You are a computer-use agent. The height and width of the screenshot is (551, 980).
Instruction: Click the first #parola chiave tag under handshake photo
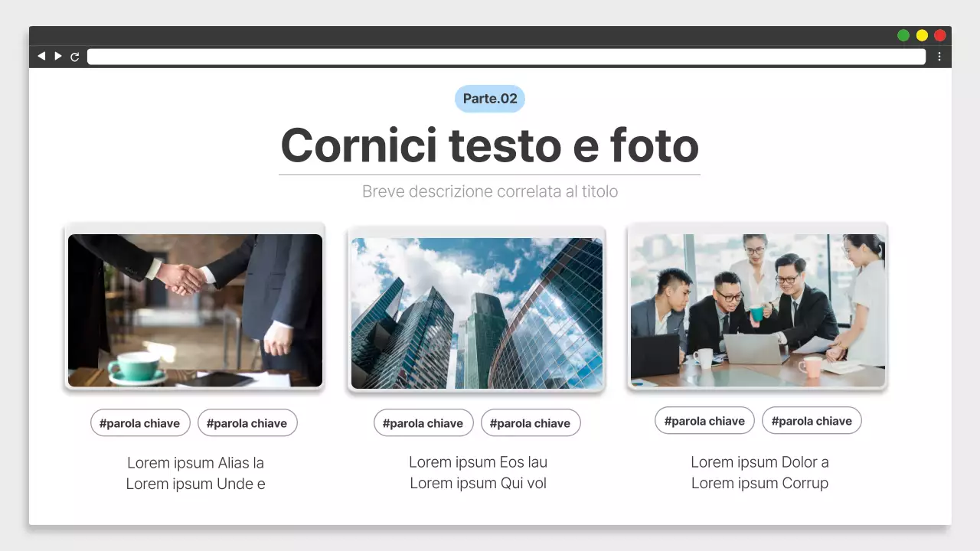click(x=139, y=422)
